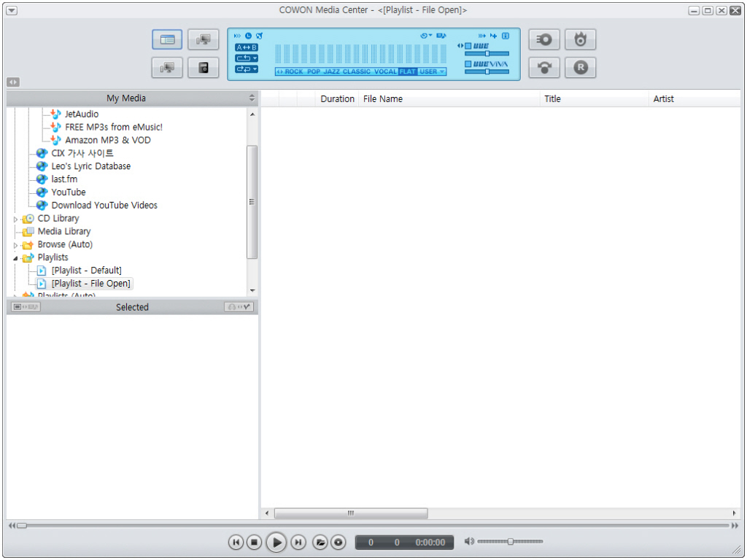This screenshot has width=747, height=560.
Task: Select the POP equalizer preset
Action: coord(314,71)
